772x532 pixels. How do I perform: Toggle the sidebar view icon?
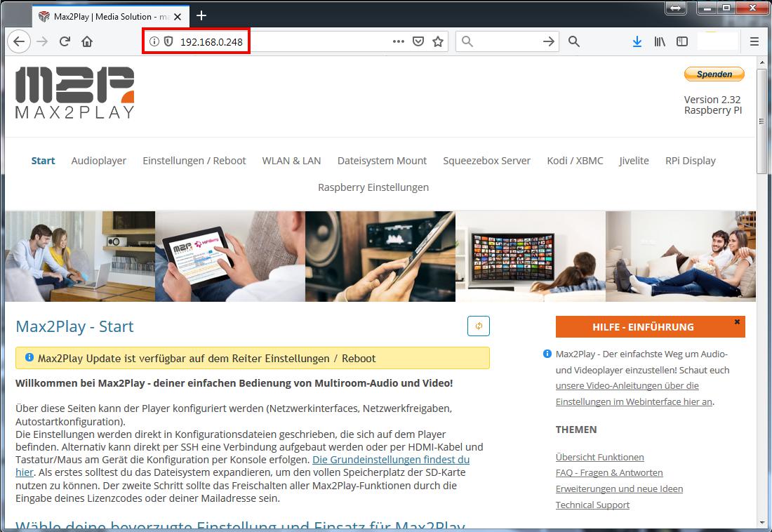pos(682,41)
